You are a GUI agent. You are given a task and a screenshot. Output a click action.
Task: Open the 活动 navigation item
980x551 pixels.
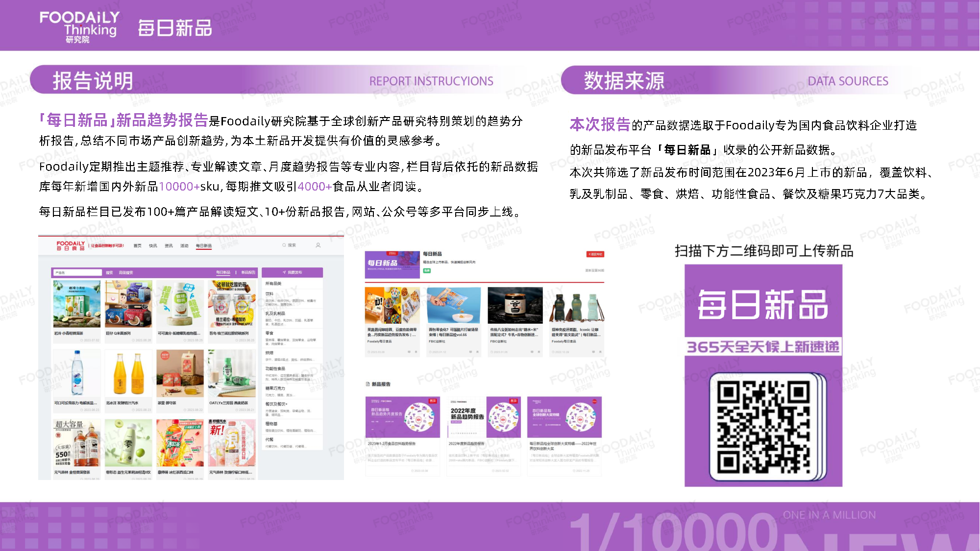click(184, 246)
